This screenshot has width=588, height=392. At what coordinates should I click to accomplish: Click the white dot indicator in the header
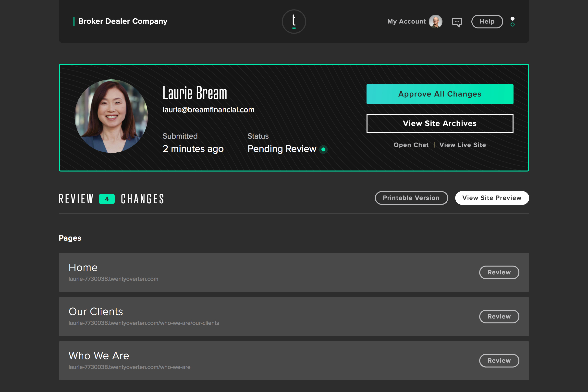[x=512, y=19]
